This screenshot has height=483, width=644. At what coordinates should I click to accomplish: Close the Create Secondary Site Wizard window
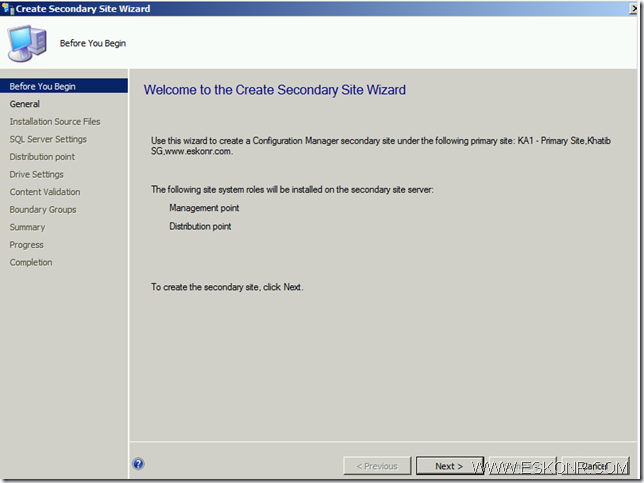click(634, 8)
